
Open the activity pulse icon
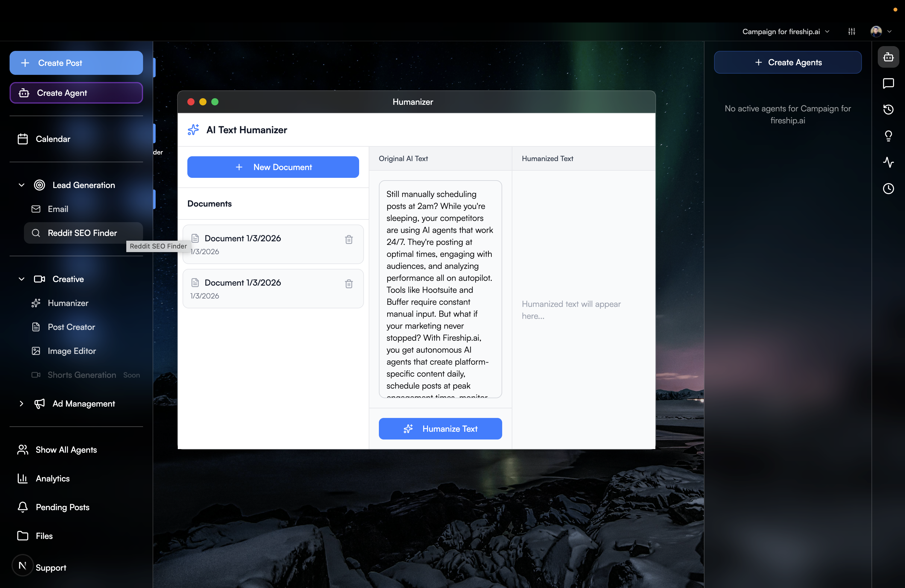[888, 162]
